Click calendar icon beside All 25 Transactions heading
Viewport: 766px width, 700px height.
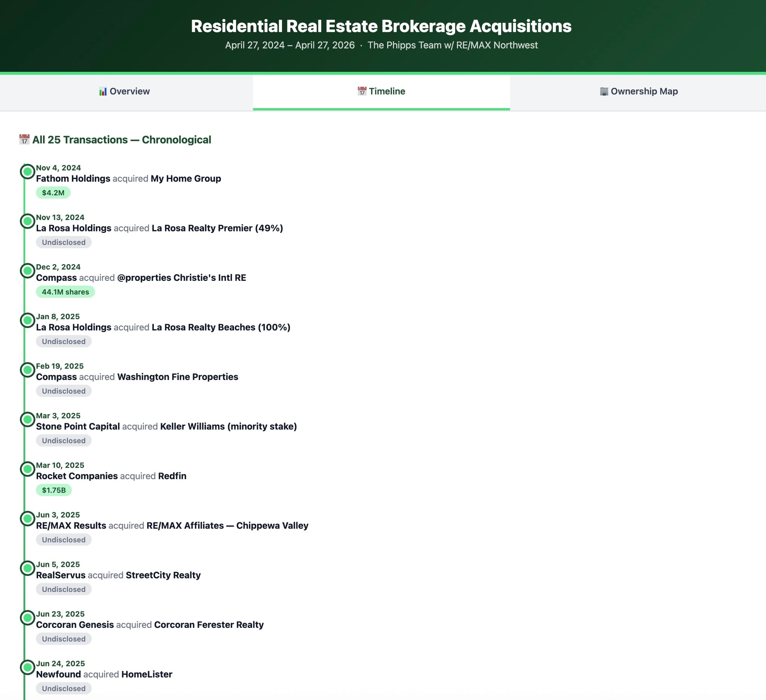click(24, 139)
